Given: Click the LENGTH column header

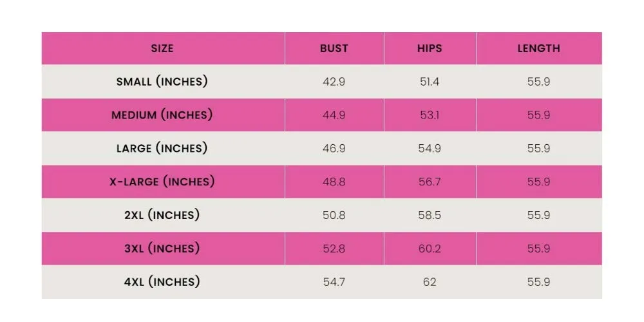Looking at the screenshot, I should (538, 48).
